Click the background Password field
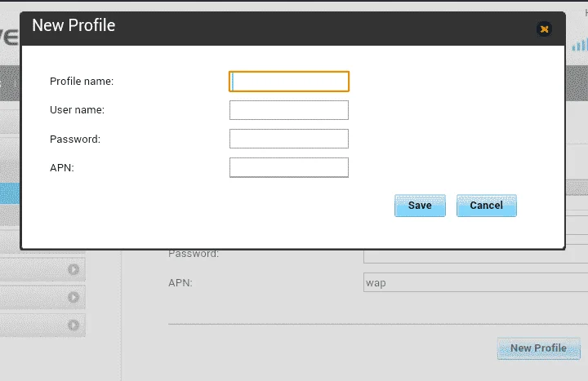Screen dimensions: 588x381 pyautogui.click(x=475, y=256)
